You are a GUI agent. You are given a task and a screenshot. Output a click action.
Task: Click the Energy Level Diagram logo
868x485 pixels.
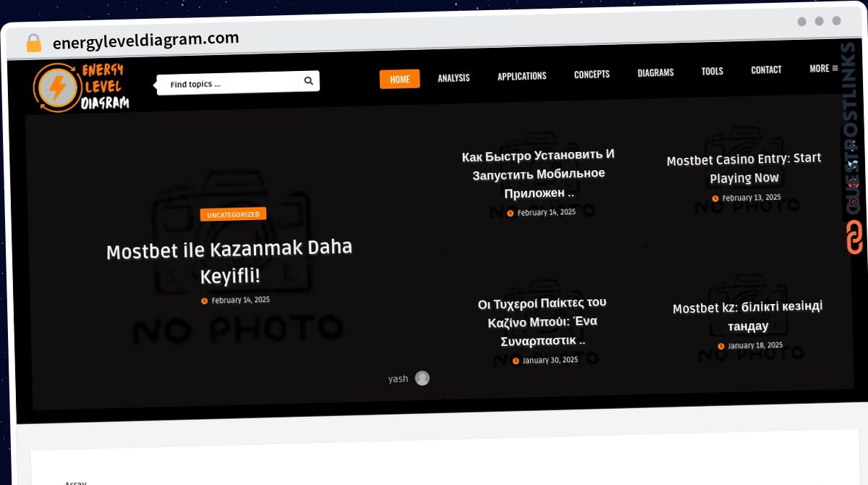pyautogui.click(x=81, y=88)
